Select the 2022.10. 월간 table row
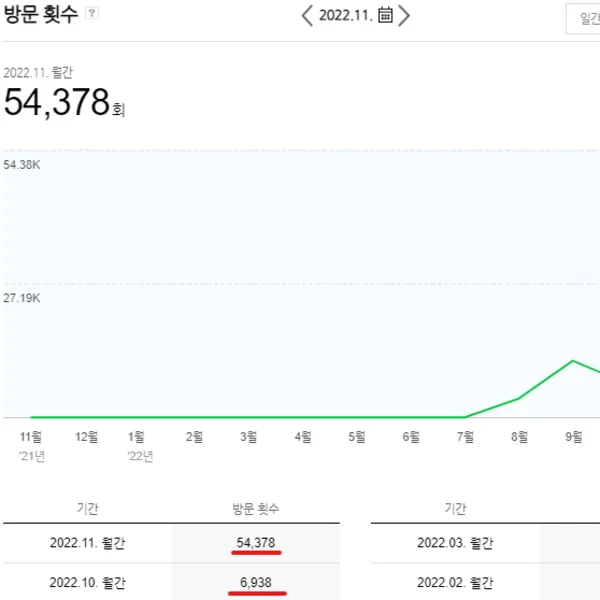Screen dimensions: 600x600 [x=88, y=582]
